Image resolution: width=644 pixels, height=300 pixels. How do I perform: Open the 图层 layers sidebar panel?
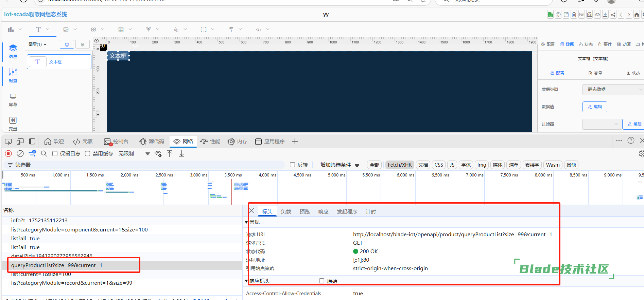point(13,51)
